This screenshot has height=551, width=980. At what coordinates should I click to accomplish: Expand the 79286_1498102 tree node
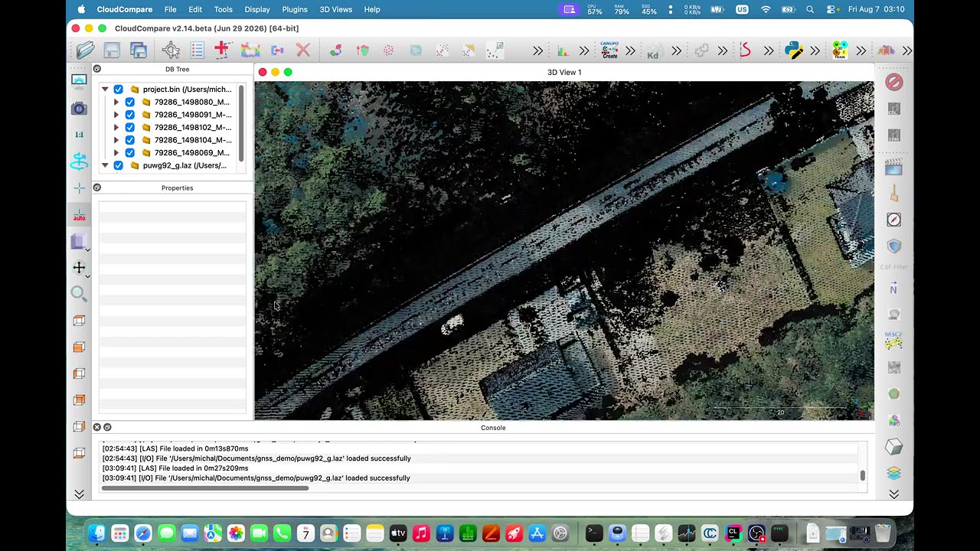point(116,127)
